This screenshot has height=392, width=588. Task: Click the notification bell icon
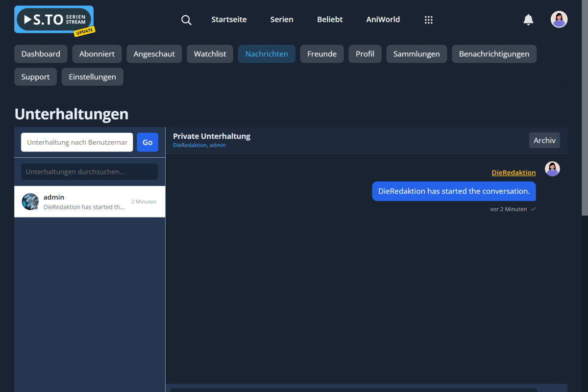[x=528, y=20]
